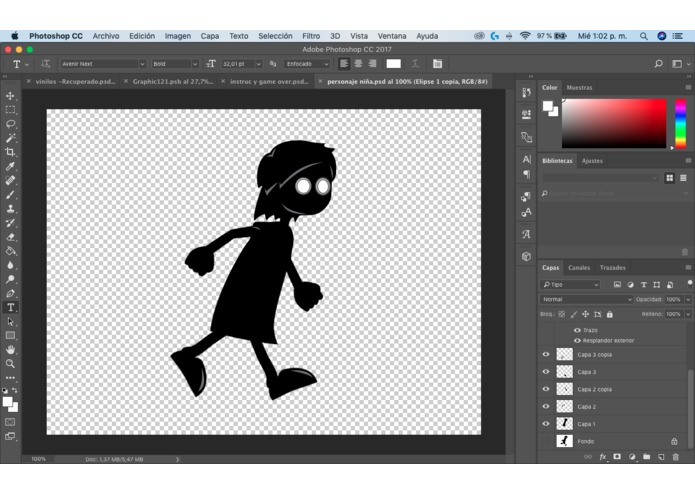695x494 pixels.
Task: Show the Fondo layer
Action: click(546, 441)
